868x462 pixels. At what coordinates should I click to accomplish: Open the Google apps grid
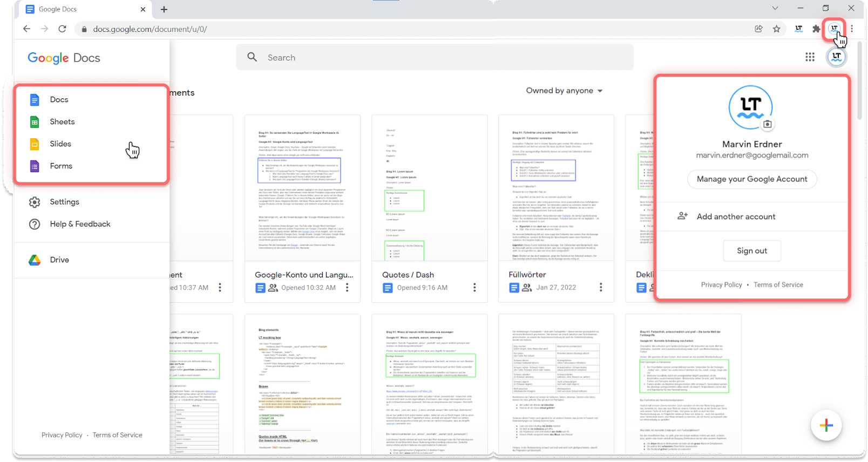tap(810, 57)
